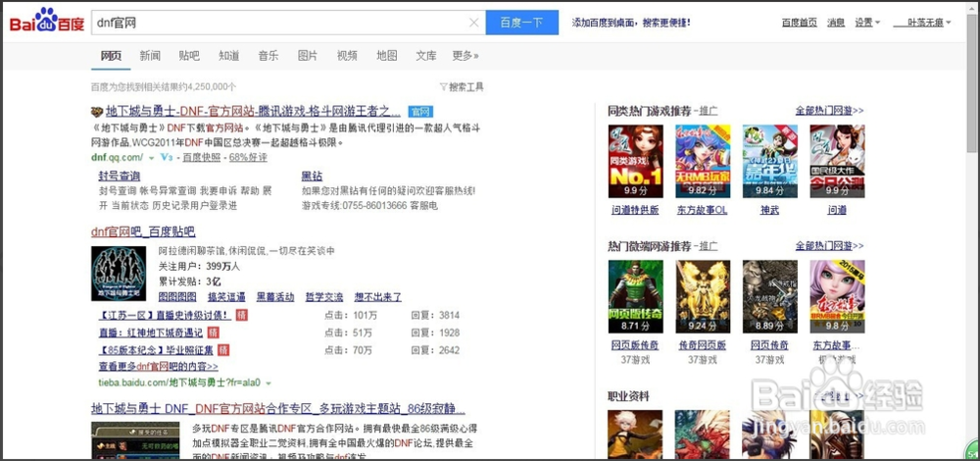
Task: Open the 设置 dropdown menu
Action: pyautogui.click(x=867, y=23)
